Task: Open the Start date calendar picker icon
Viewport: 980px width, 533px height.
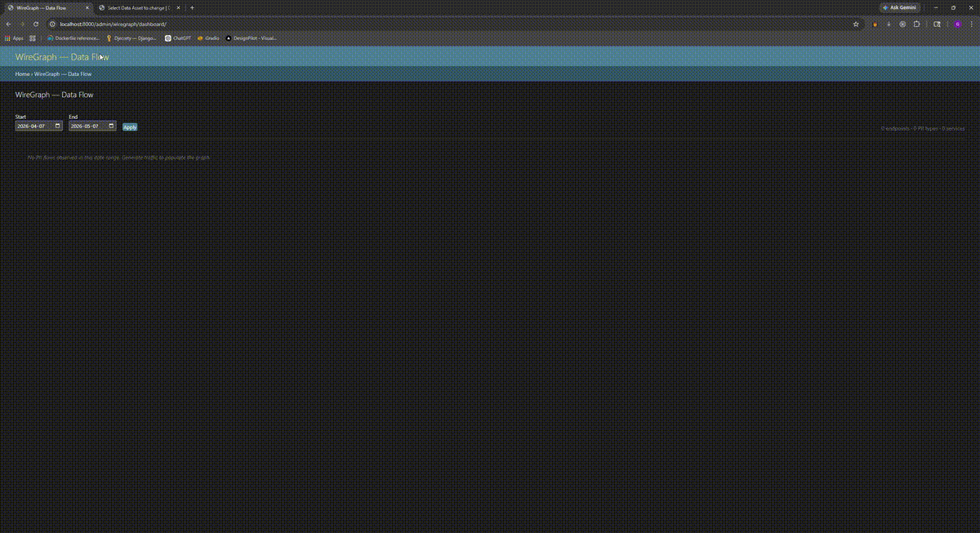Action: [57, 126]
